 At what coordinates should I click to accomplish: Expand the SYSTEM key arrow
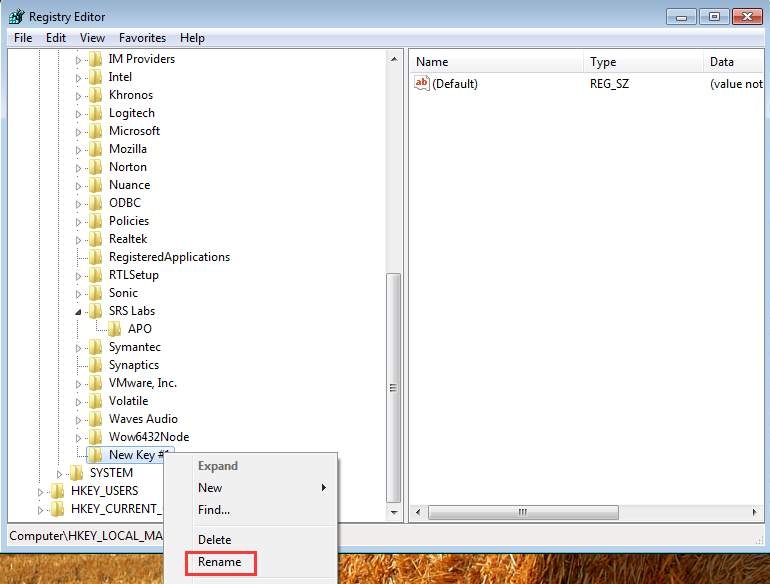60,473
